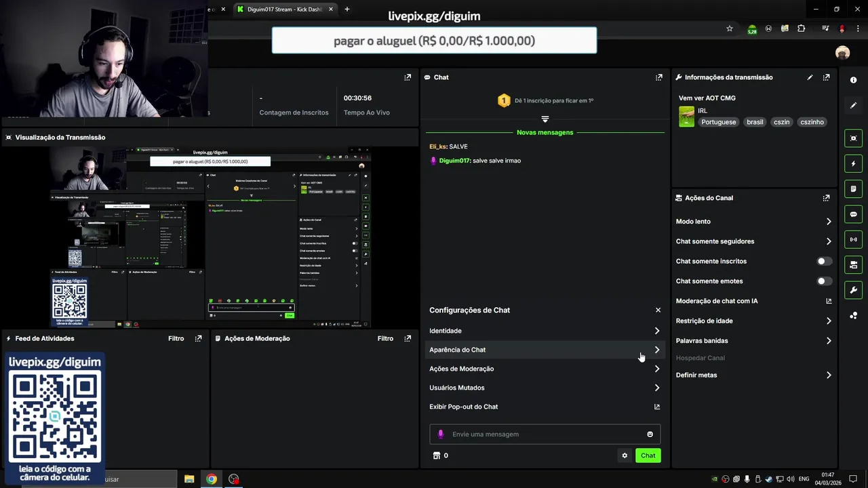Toggle the stream preview panel icon in sidebar
The height and width of the screenshot is (488, 868).
click(853, 138)
